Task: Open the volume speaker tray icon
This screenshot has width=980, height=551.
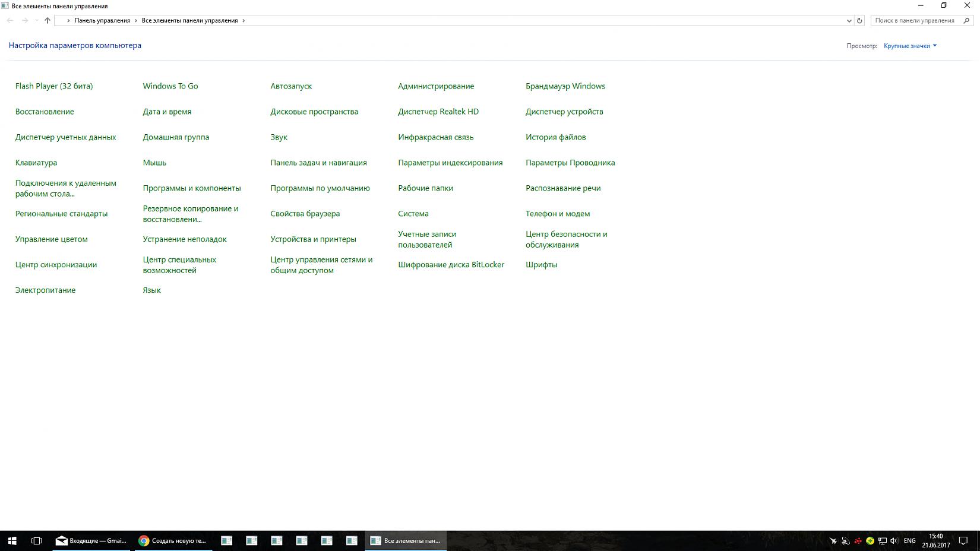Action: pos(894,541)
